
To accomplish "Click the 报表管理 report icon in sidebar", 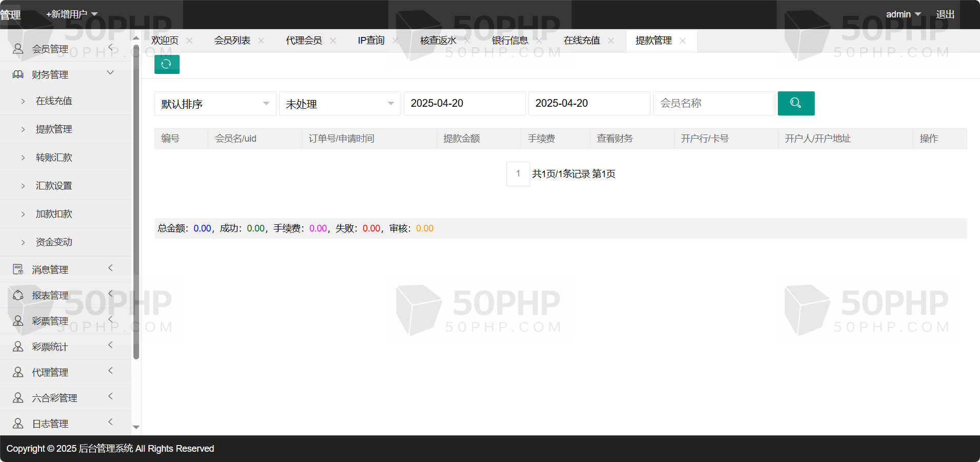I will pos(18,295).
